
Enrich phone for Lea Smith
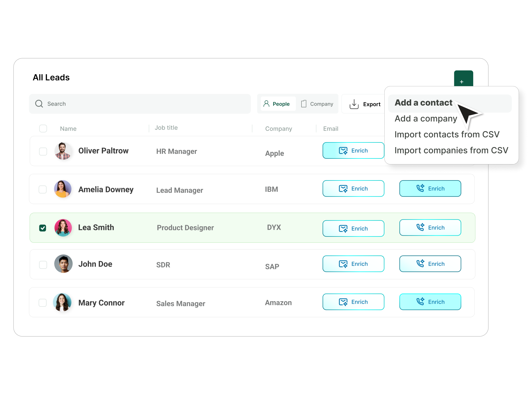430,228
